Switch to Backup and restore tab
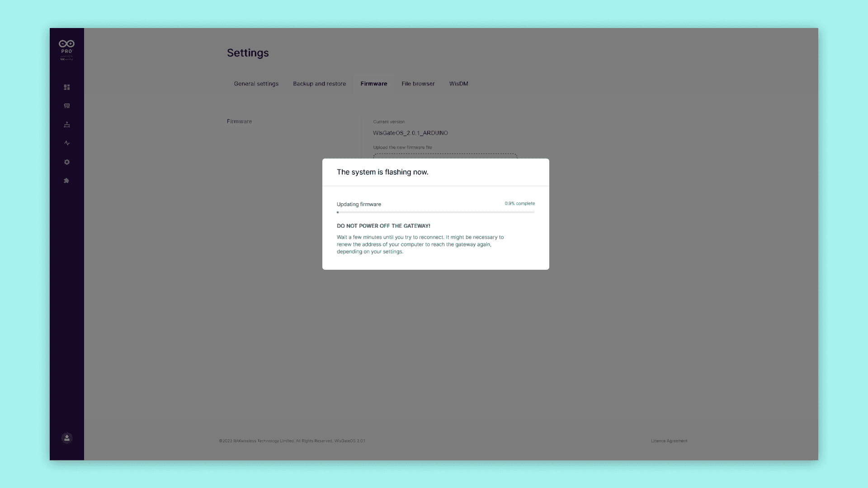Viewport: 868px width, 488px height. click(x=319, y=84)
